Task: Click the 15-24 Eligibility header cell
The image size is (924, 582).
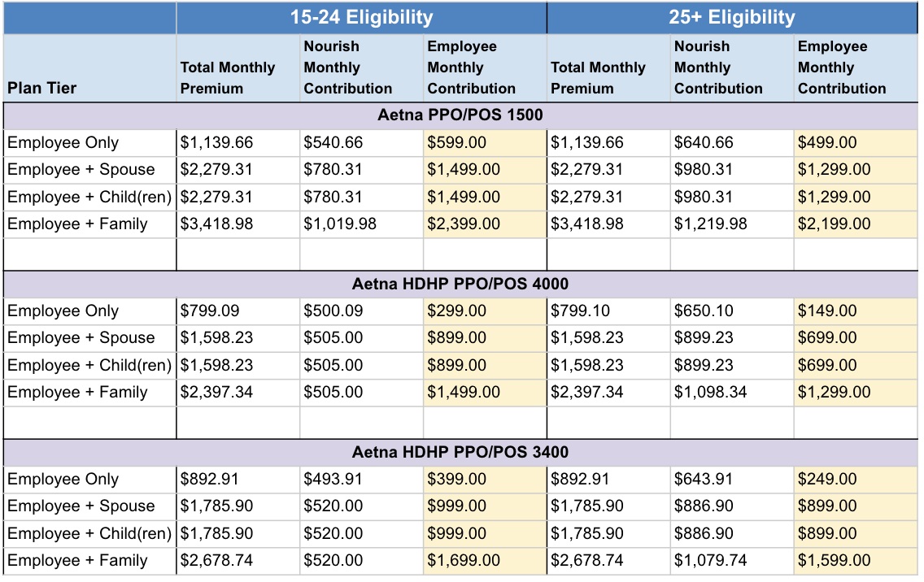Action: click(x=361, y=17)
